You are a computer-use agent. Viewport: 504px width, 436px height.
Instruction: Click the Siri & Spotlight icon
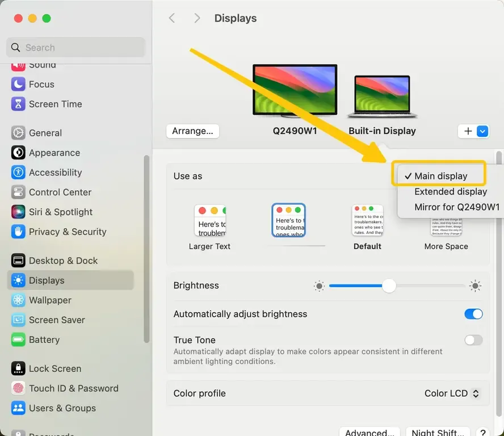point(18,212)
